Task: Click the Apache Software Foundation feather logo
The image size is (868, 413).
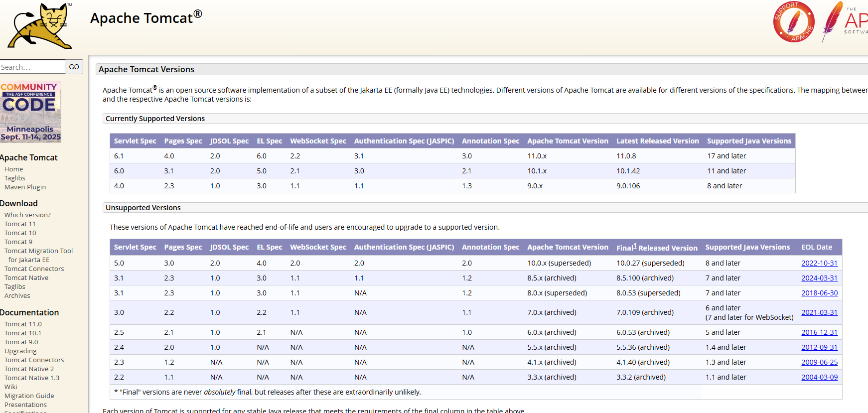Action: [x=845, y=21]
